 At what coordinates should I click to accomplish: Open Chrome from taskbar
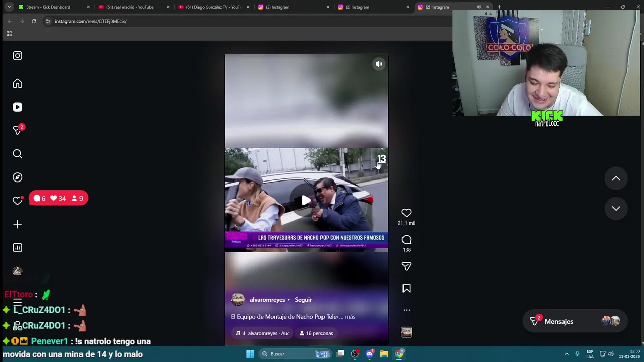[x=399, y=354]
